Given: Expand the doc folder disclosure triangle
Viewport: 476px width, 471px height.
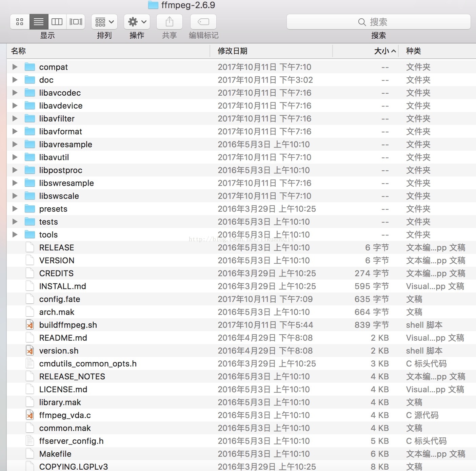Looking at the screenshot, I should click(15, 80).
